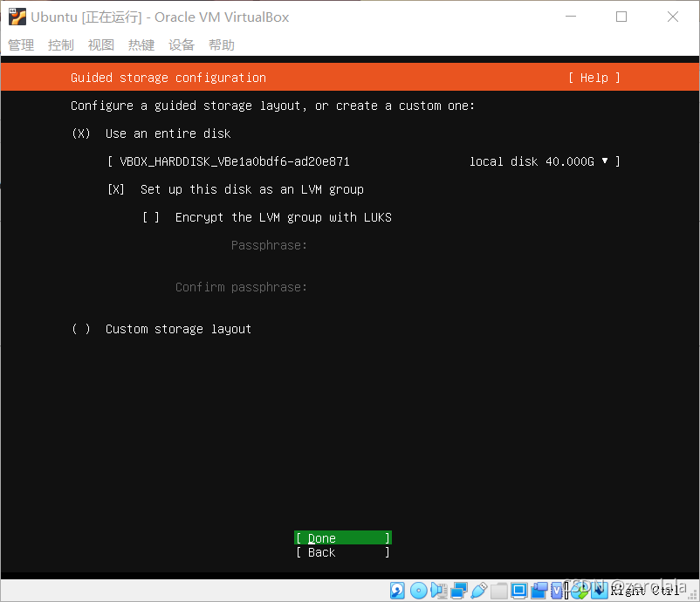Click the network adapters status icon
The image size is (700, 602).
(459, 591)
